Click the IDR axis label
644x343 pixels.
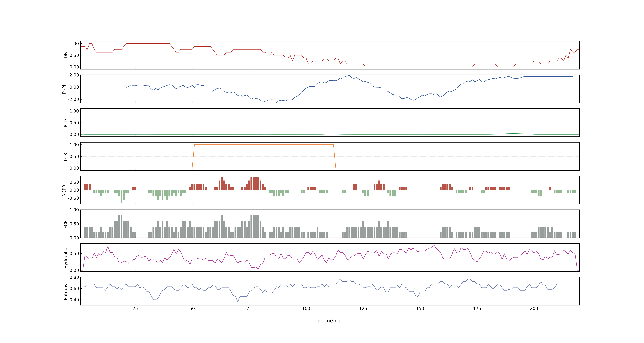click(x=66, y=55)
